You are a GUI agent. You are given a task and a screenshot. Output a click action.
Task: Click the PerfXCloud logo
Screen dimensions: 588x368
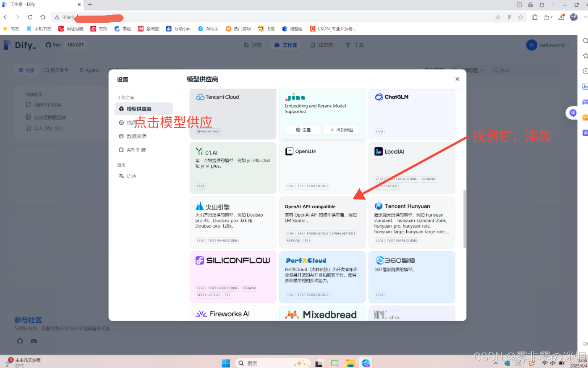tap(306, 261)
